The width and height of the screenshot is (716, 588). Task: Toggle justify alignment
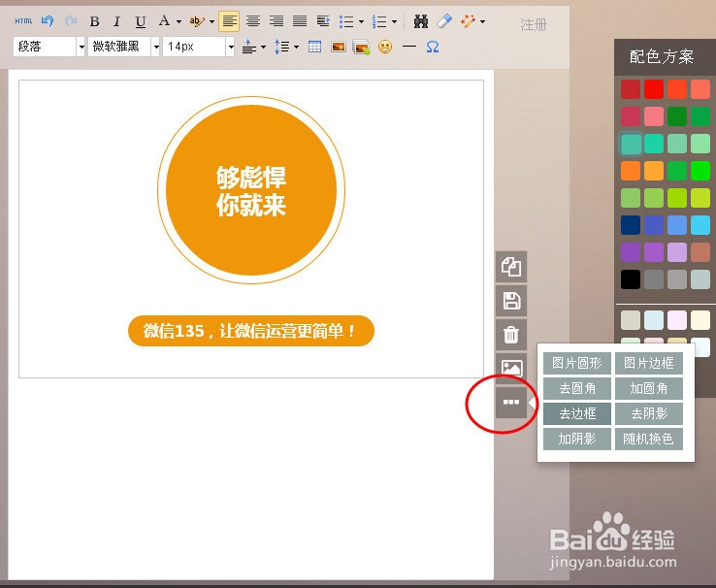[300, 21]
